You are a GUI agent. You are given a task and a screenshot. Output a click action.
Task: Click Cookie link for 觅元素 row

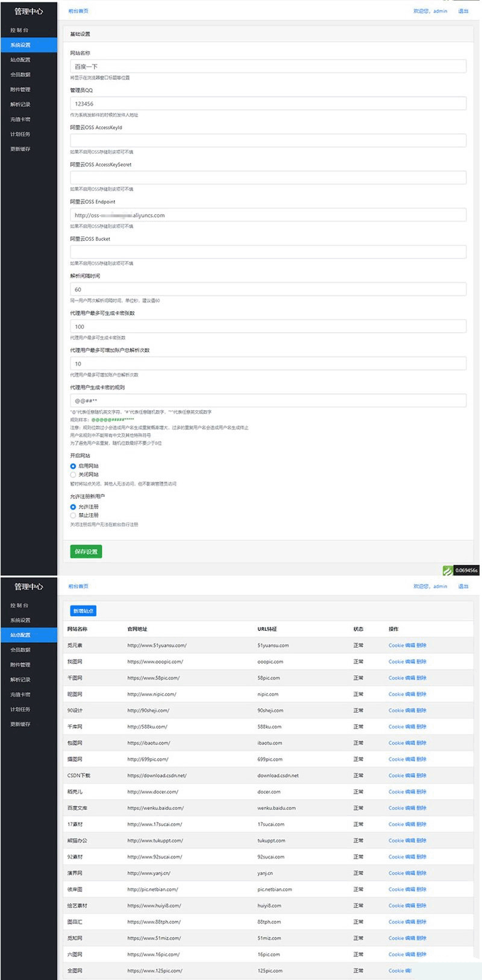tap(396, 645)
